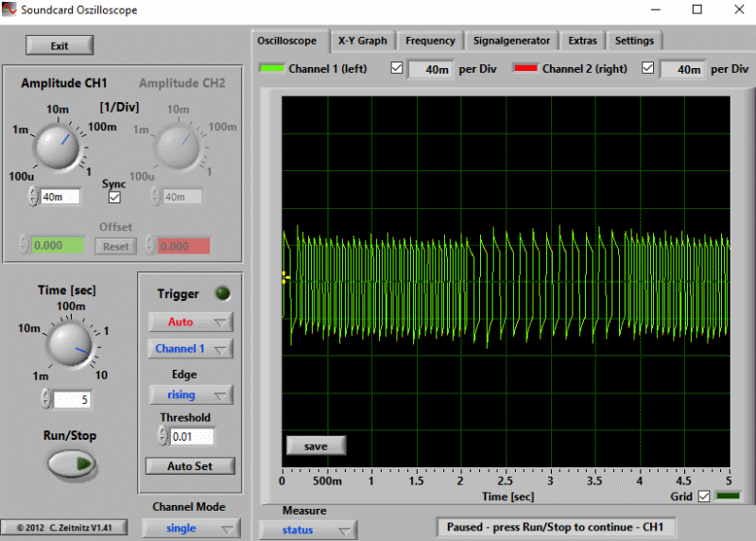Click the green Channel 1 color swatch
The image size is (756, 541).
pos(271,68)
